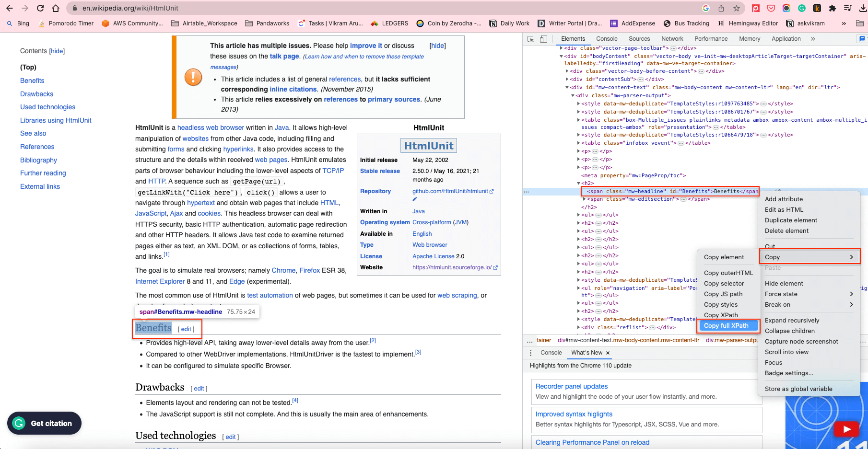Screen dimensions: 868x449
Task: Click the browser reload icon
Action: (40, 8)
